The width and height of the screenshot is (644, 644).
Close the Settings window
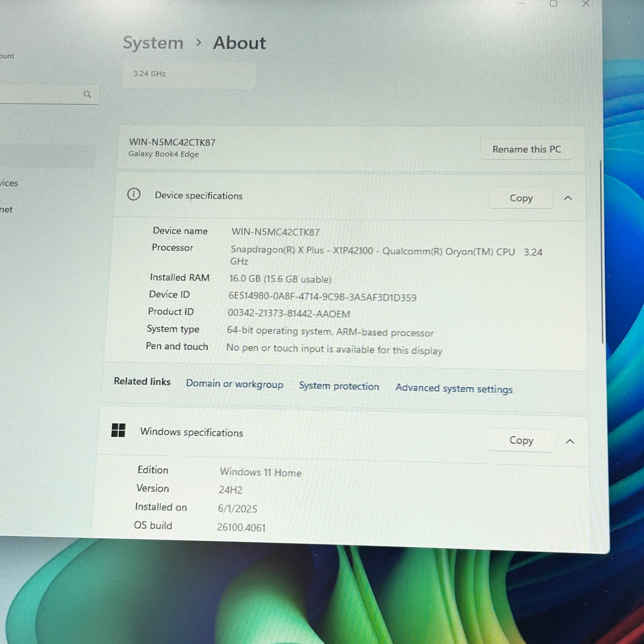(x=586, y=4)
